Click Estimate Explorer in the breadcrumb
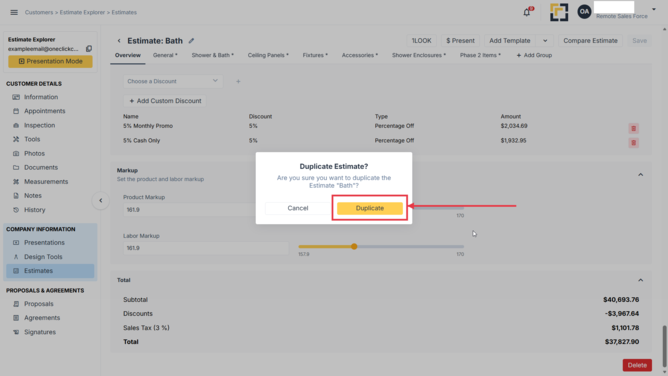This screenshot has height=376, width=668. coord(82,12)
